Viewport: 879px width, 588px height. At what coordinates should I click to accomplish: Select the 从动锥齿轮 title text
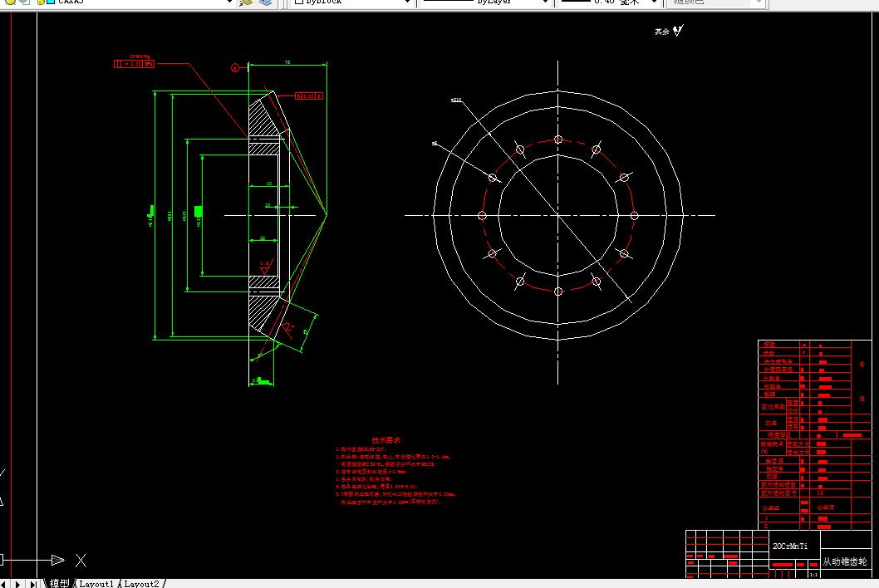[845, 561]
